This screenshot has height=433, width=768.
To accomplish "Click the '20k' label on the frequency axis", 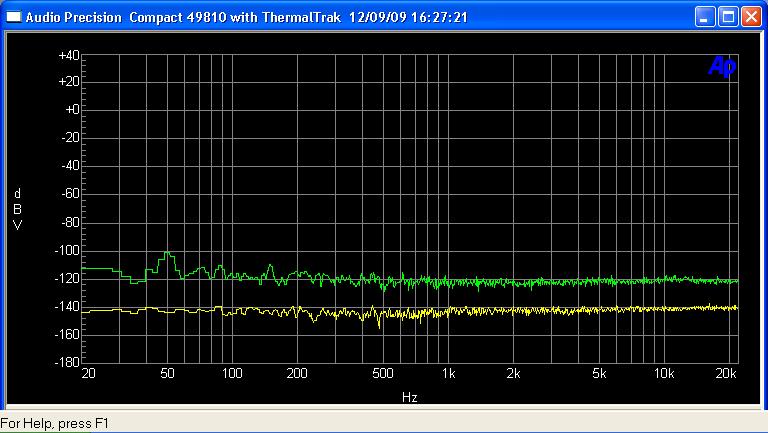I will click(726, 374).
